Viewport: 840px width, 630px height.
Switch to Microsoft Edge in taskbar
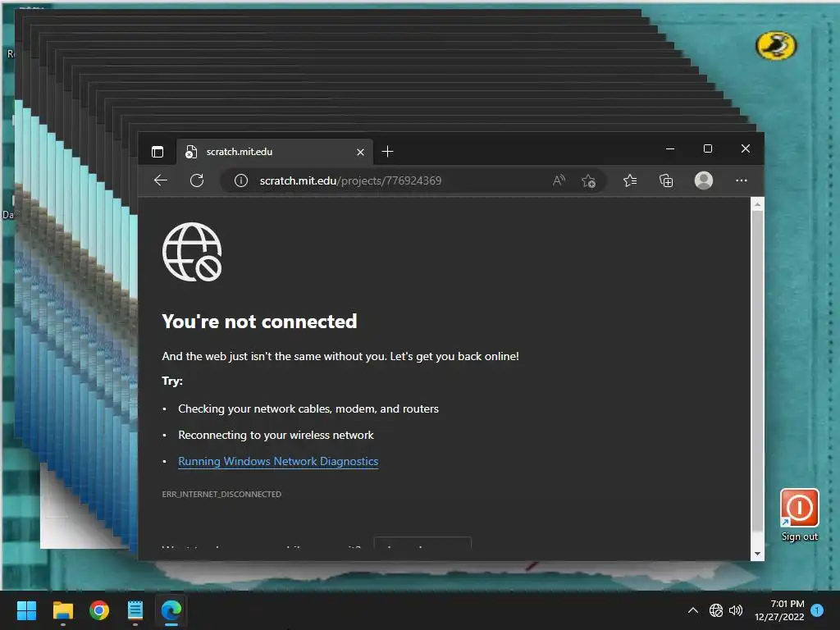tap(171, 610)
